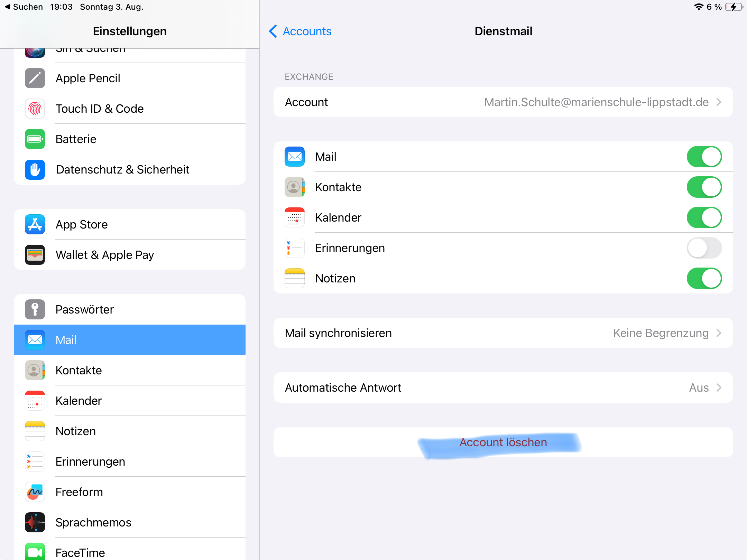
Task: Tap the battery charging status icon
Action: [734, 7]
